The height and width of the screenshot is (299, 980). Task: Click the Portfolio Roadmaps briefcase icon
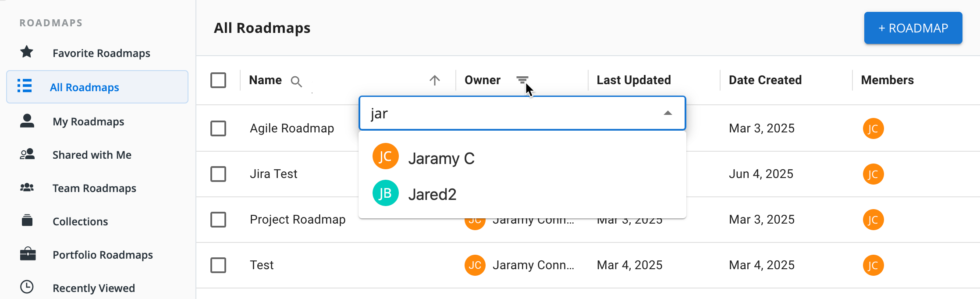click(x=28, y=254)
